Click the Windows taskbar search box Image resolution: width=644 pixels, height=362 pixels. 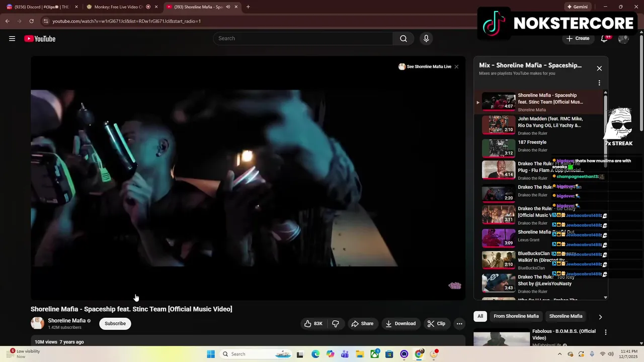[x=257, y=354]
